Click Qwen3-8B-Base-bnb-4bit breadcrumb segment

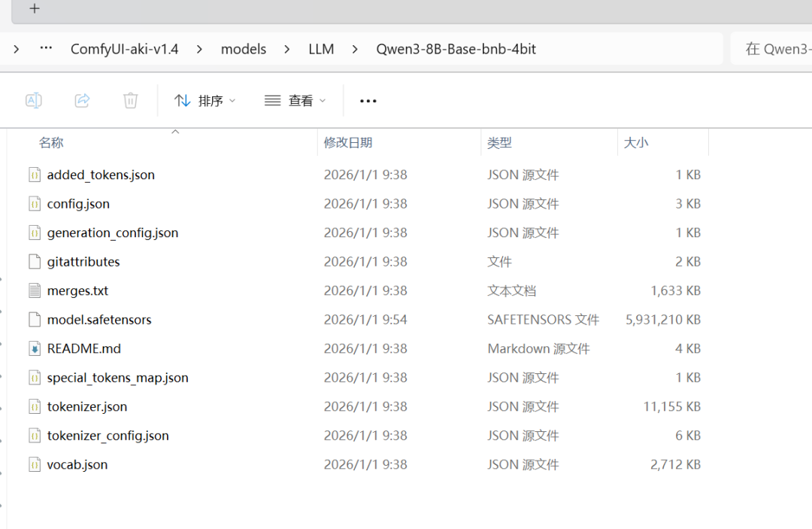(456, 49)
